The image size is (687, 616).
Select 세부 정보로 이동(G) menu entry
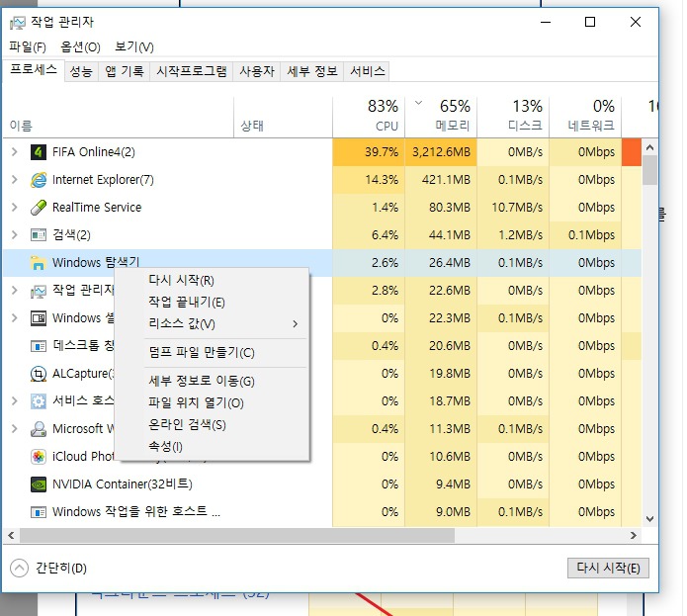[213, 381]
